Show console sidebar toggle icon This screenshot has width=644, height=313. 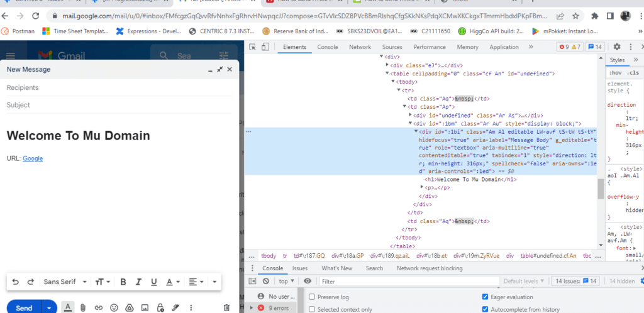click(253, 282)
